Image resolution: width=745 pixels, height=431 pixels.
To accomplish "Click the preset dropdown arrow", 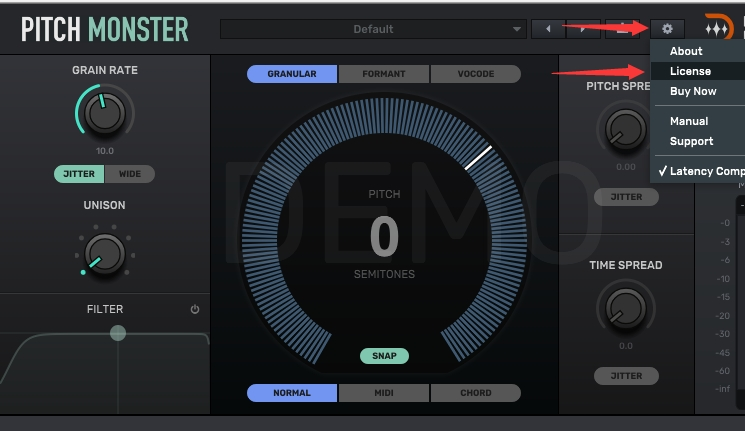I will (516, 29).
